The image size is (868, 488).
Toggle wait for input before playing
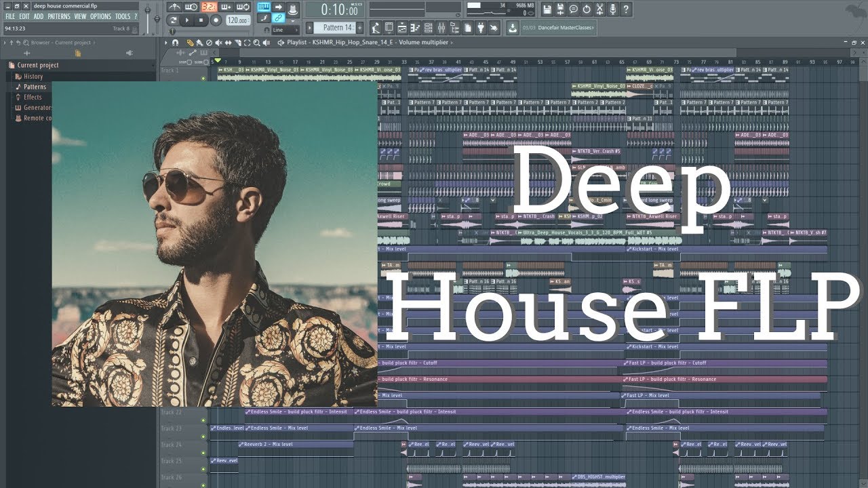pyautogui.click(x=191, y=7)
